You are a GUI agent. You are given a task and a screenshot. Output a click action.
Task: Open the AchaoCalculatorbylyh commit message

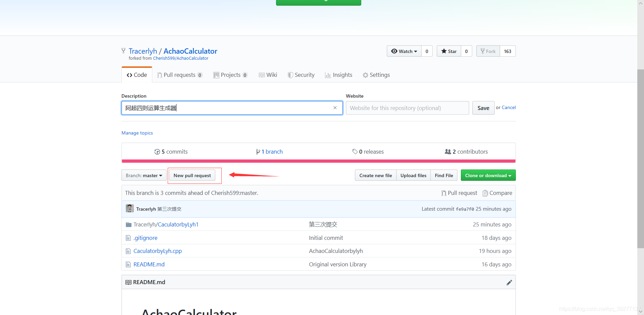336,251
